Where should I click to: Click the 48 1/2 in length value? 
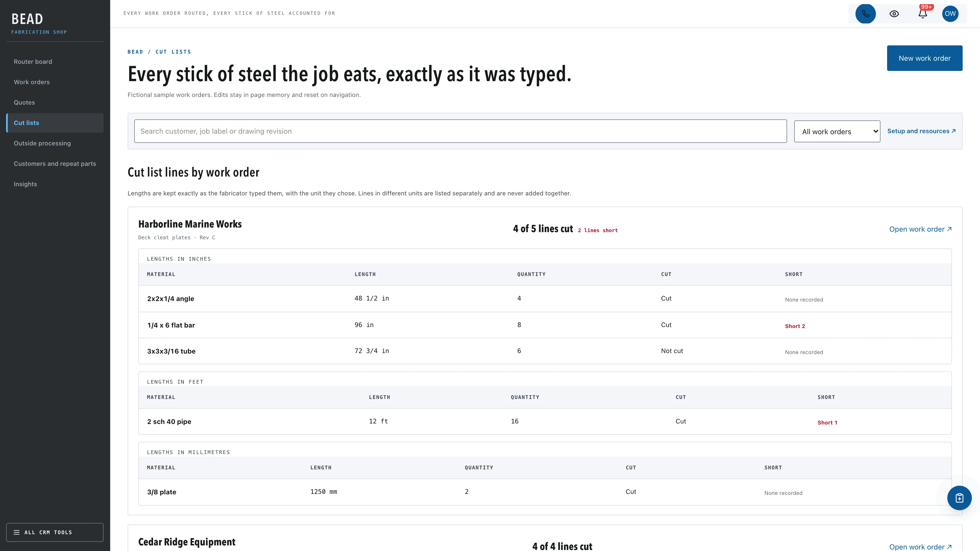[372, 298]
